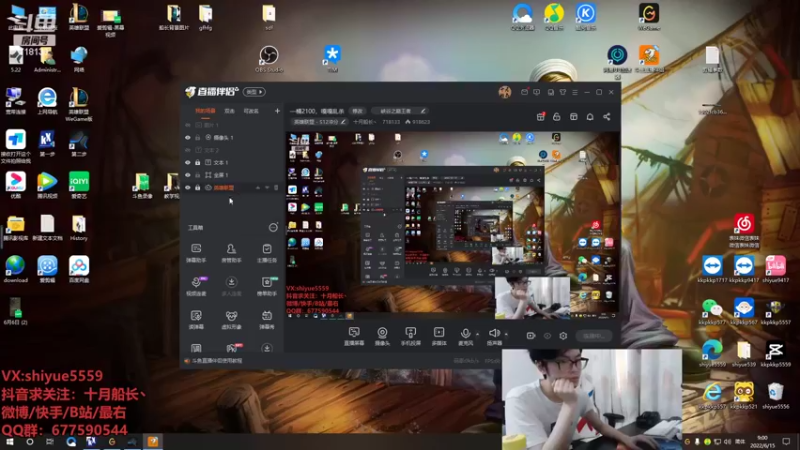Viewport: 800px width, 450px height.
Task: Toggle lock on 全屏 1 source
Action: (198, 175)
